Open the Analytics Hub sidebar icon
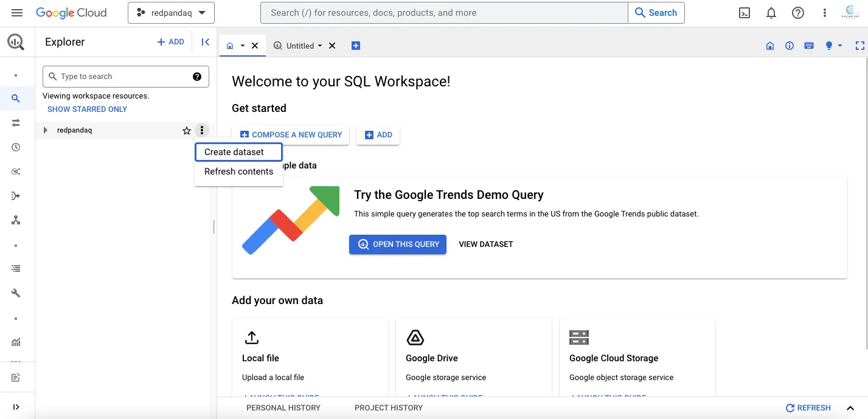 point(16,171)
